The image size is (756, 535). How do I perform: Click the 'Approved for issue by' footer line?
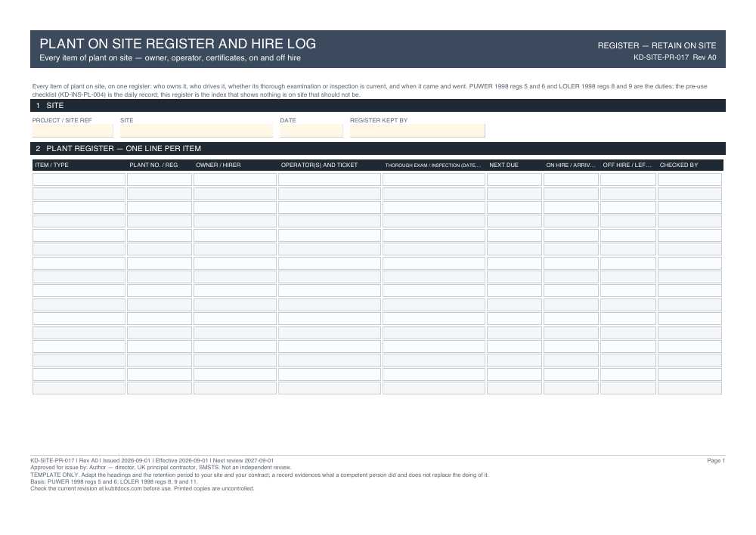pyautogui.click(x=161, y=468)
